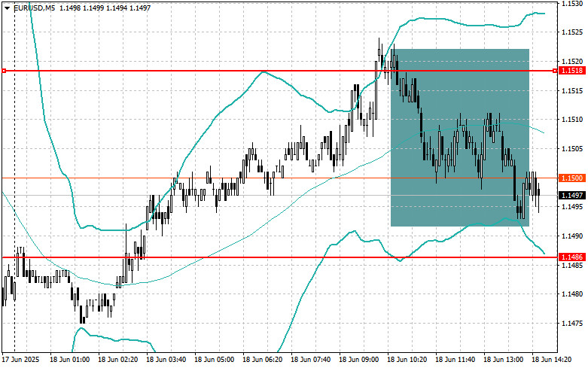
Task: Click the EURUSD,M5 chart title text
Action: point(33,8)
